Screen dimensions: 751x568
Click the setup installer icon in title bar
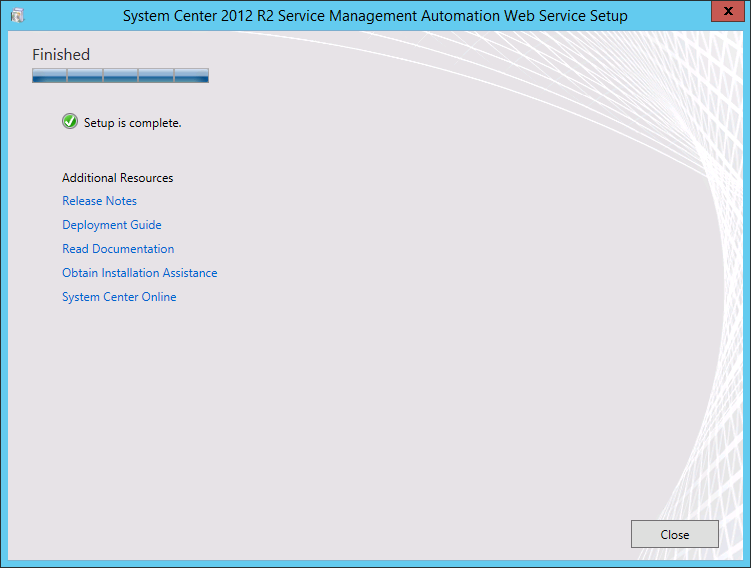tap(18, 15)
